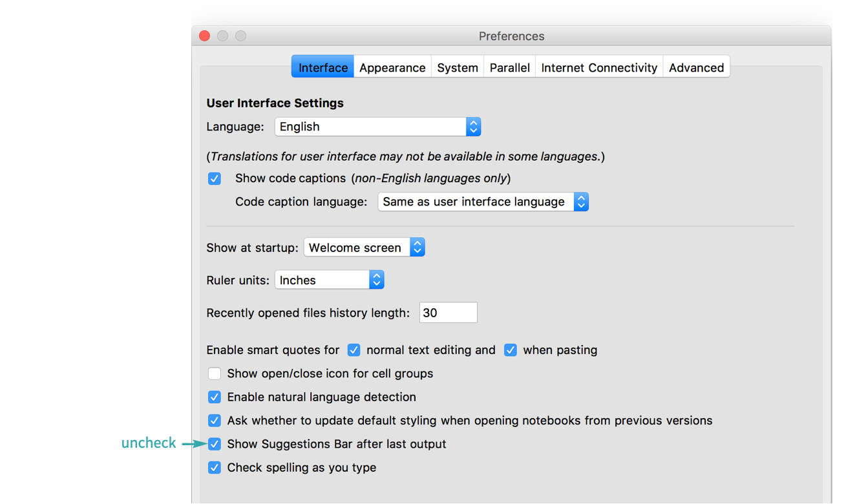This screenshot has height=504, width=866.
Task: Open the Parallel tab
Action: pyautogui.click(x=509, y=67)
